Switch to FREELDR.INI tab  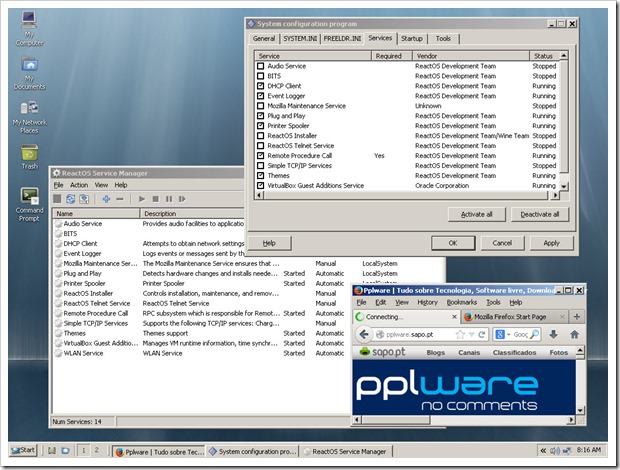coord(342,39)
